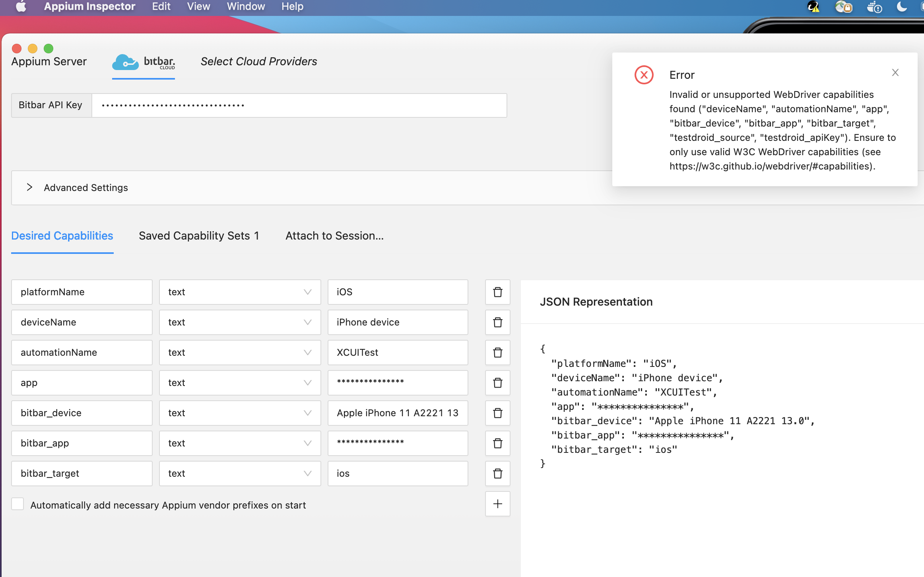Enable automatic Appium vendor prefixes on start
924x577 pixels.
[x=17, y=504]
